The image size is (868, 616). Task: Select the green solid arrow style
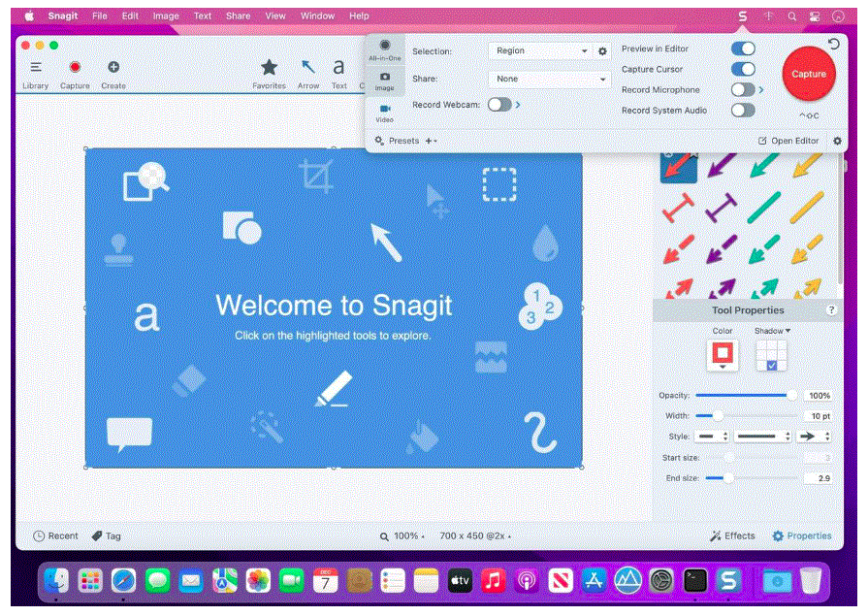764,166
